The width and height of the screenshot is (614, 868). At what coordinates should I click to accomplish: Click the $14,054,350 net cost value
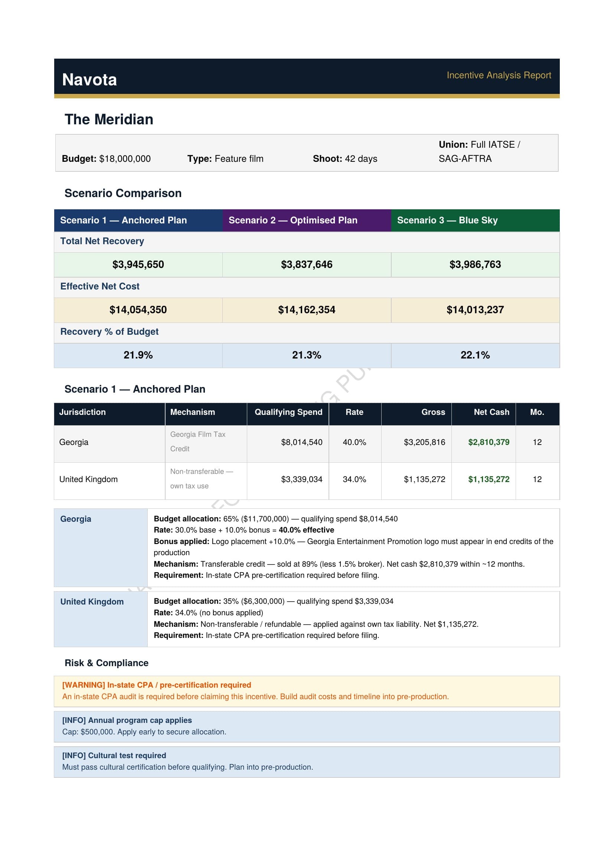(x=138, y=310)
